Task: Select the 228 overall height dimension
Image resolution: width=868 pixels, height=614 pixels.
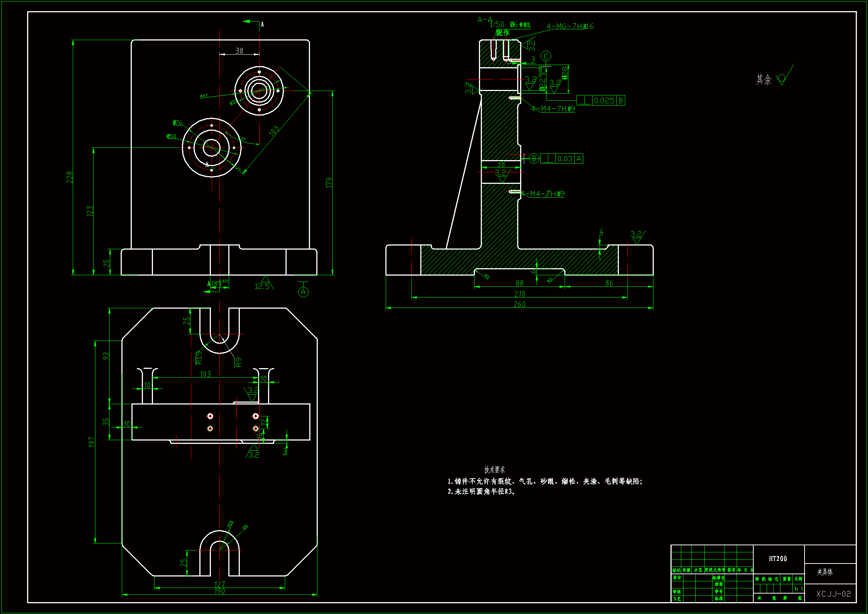Action: tap(69, 177)
